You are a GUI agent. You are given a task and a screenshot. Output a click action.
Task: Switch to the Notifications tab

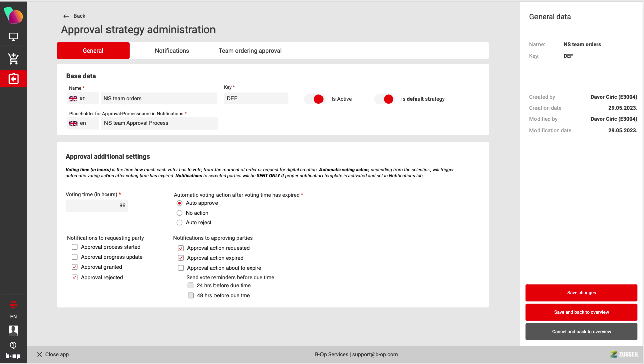(x=172, y=51)
